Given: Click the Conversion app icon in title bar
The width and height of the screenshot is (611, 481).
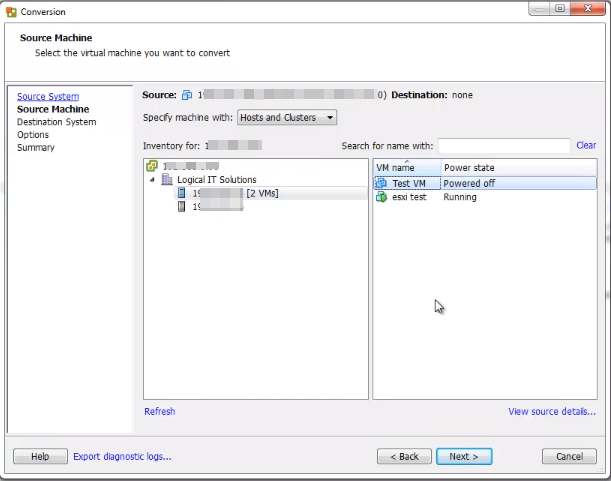Looking at the screenshot, I should tap(11, 12).
